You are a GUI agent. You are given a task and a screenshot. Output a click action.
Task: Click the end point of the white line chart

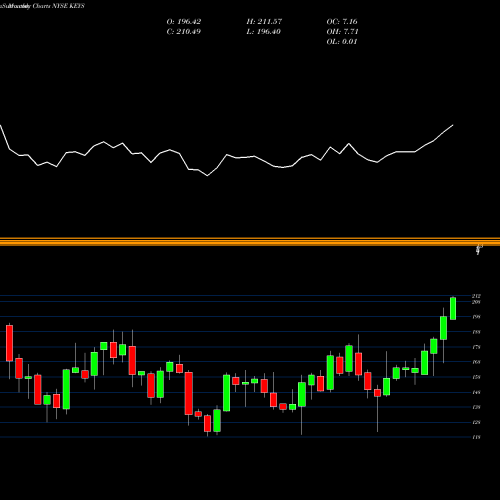click(453, 125)
